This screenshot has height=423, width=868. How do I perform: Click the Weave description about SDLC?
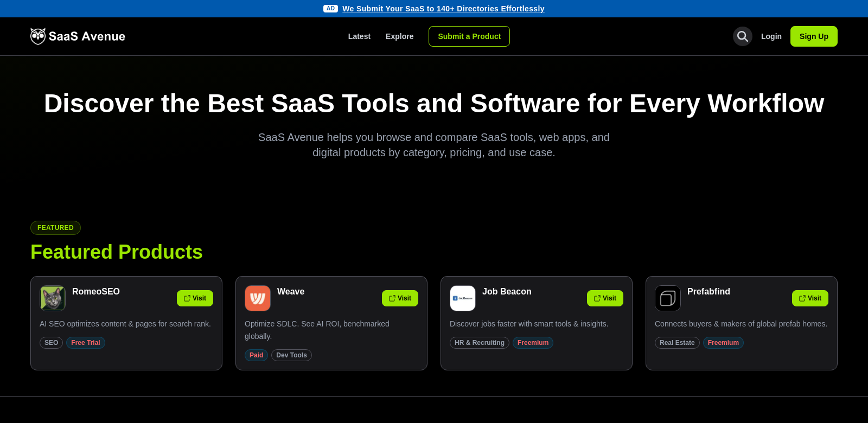317,330
